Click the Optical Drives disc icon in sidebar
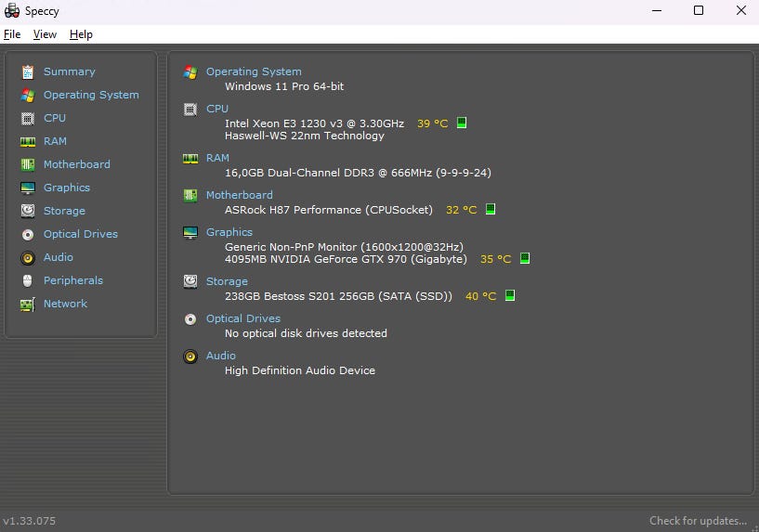The width and height of the screenshot is (759, 532). click(28, 235)
